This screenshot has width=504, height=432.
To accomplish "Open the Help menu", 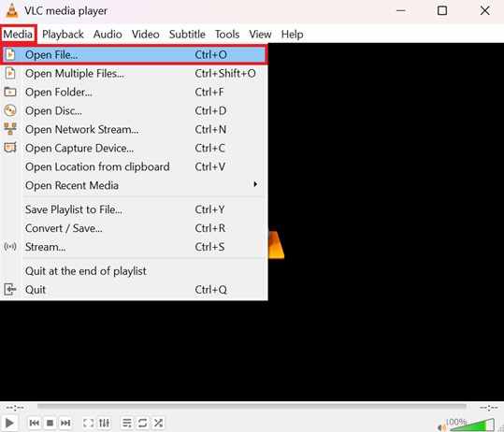I will pos(292,34).
